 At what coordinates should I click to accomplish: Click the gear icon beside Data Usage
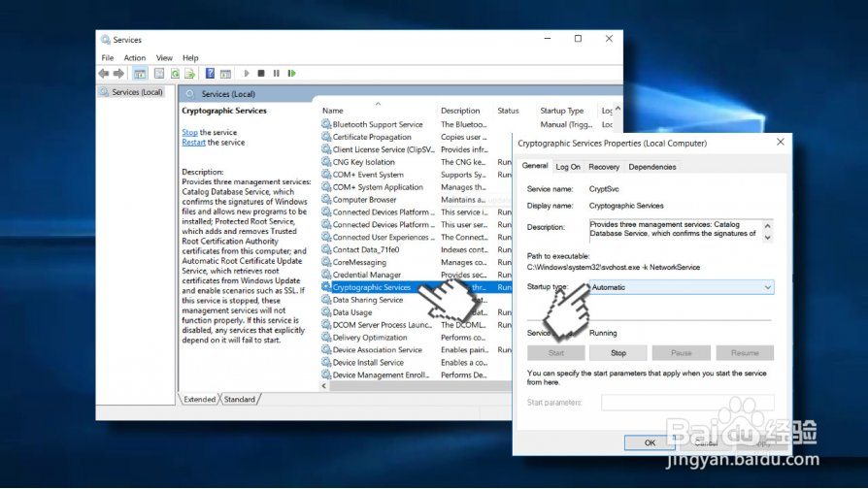pyautogui.click(x=326, y=312)
